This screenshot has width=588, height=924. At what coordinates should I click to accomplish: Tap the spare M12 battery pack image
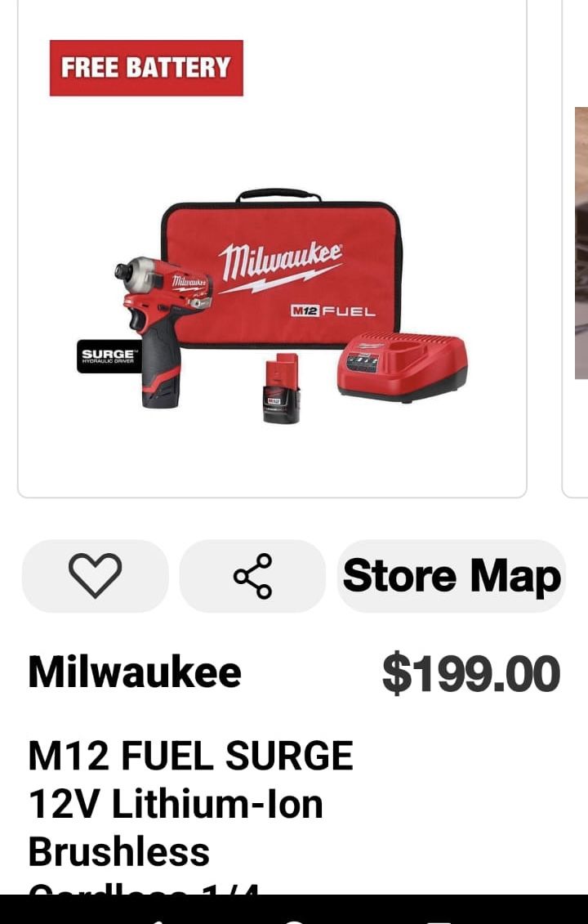pyautogui.click(x=281, y=388)
